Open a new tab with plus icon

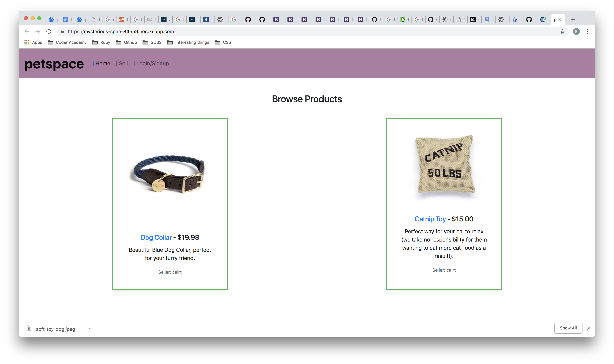coord(573,20)
